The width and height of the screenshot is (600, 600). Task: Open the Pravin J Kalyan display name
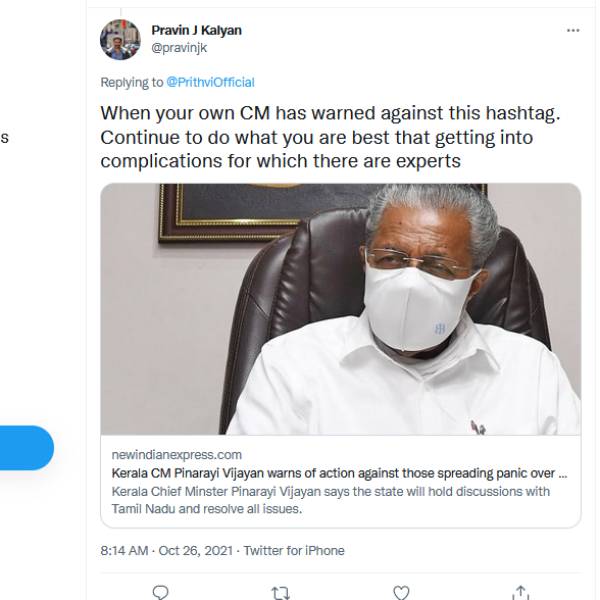pos(196,30)
